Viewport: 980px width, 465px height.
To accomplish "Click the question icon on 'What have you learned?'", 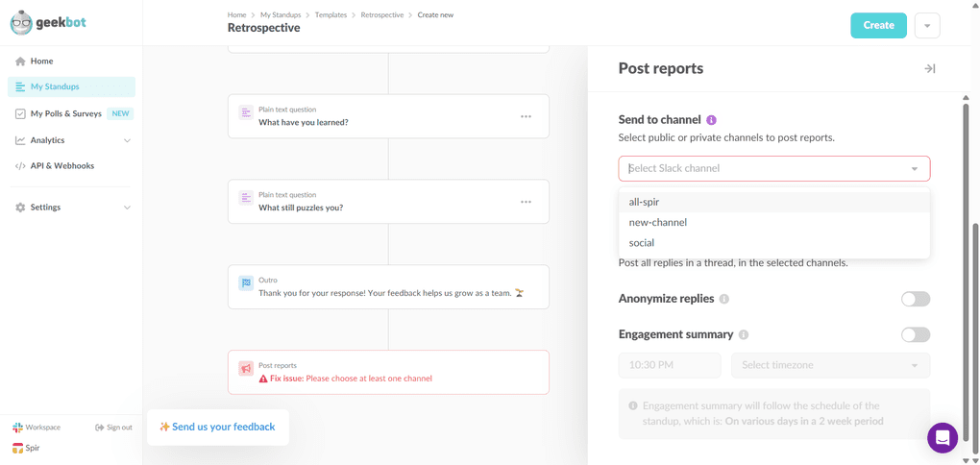I will [246, 112].
